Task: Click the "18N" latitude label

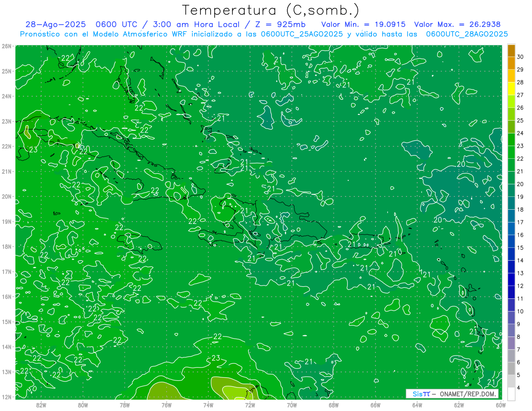Action: [7, 246]
